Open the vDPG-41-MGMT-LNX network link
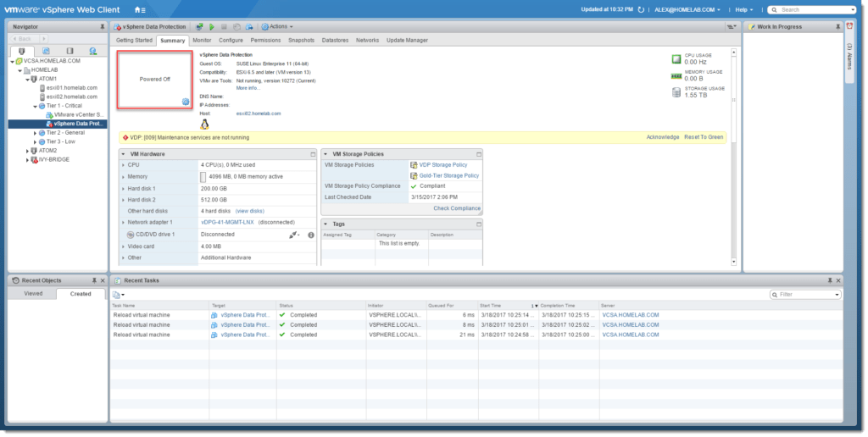 (x=227, y=223)
